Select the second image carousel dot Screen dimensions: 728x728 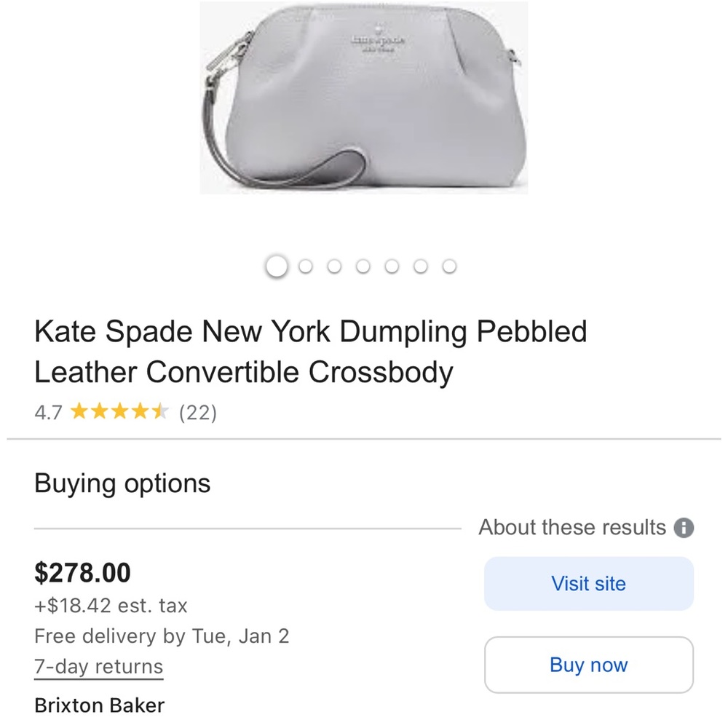[306, 266]
